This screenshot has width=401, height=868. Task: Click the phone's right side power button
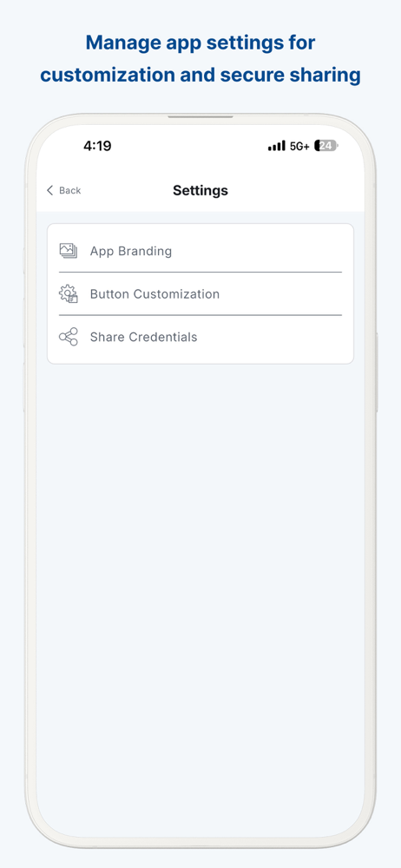tap(378, 372)
